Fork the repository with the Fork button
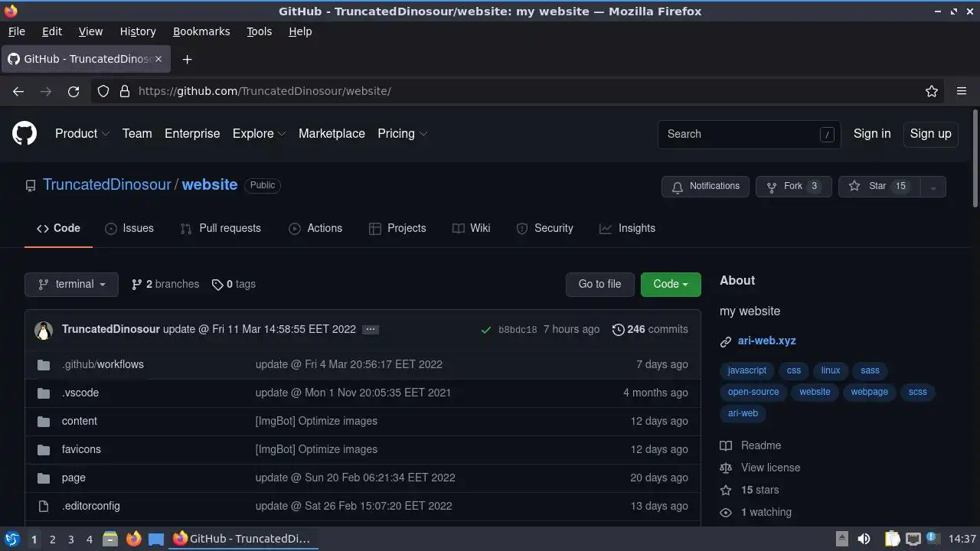The width and height of the screenshot is (980, 551). click(x=793, y=187)
